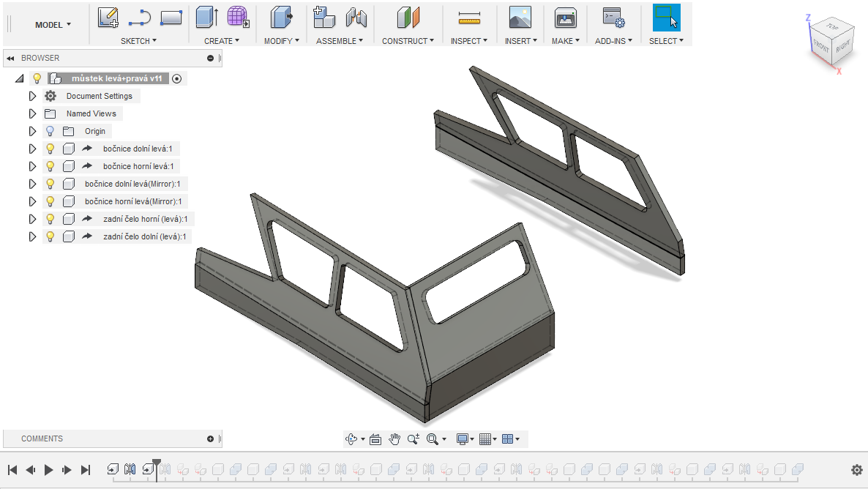Open the MODEL workspace dropdown
868x489 pixels.
53,25
